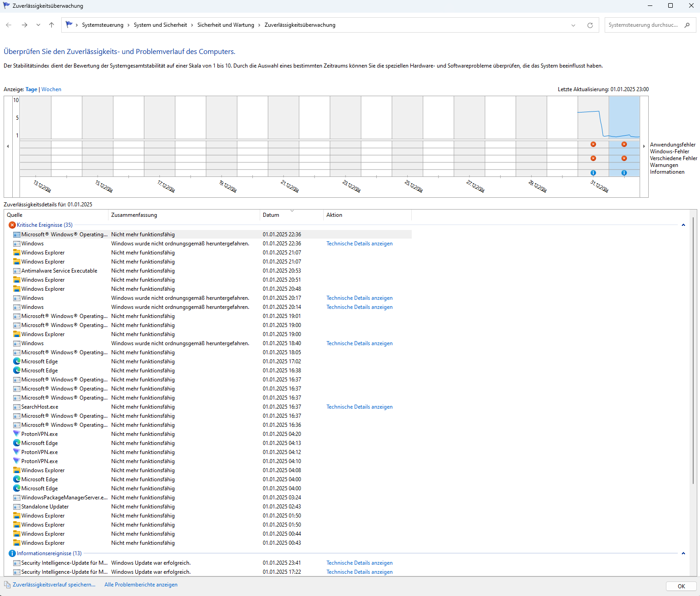
Task: Refresh the Zuverlässigkeitsüberwachung view
Action: (x=590, y=25)
